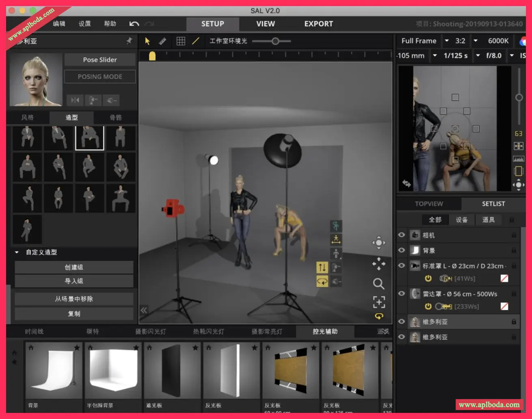
Task: Click the undo arrow icon
Action: pyautogui.click(x=134, y=24)
